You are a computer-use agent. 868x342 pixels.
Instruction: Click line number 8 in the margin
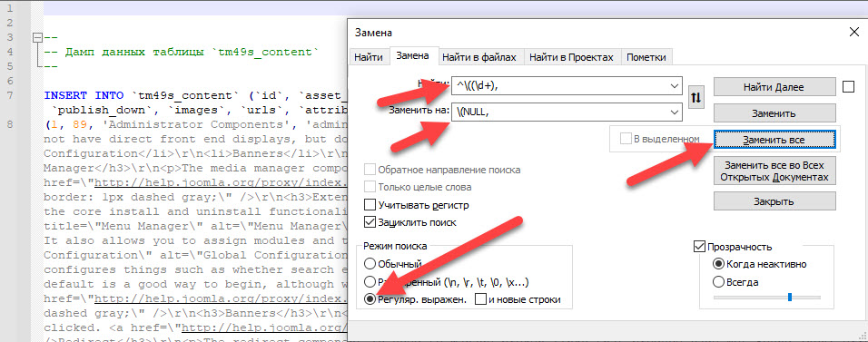point(9,123)
